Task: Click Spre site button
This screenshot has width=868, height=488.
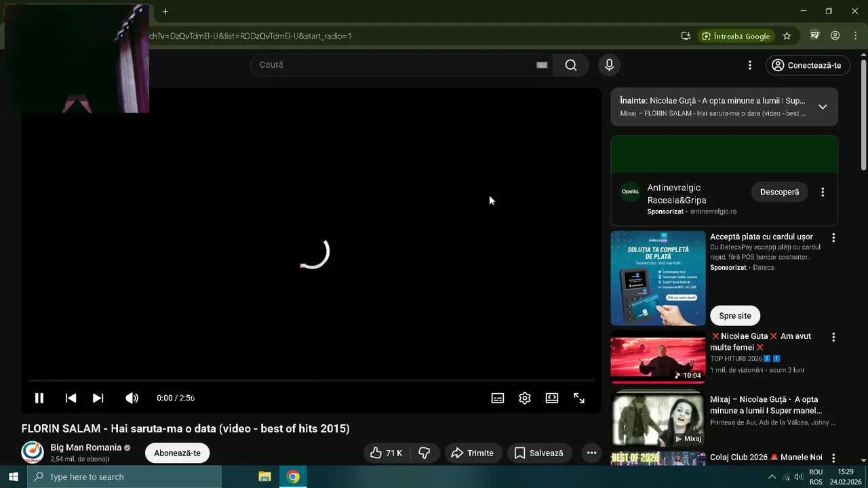Action: click(x=735, y=316)
